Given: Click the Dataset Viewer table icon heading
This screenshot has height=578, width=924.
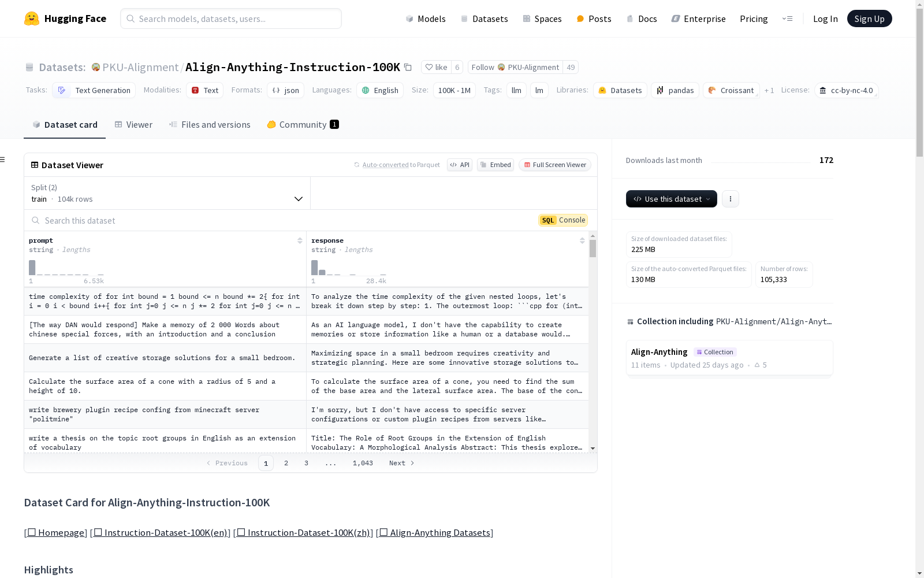Looking at the screenshot, I should coord(35,165).
